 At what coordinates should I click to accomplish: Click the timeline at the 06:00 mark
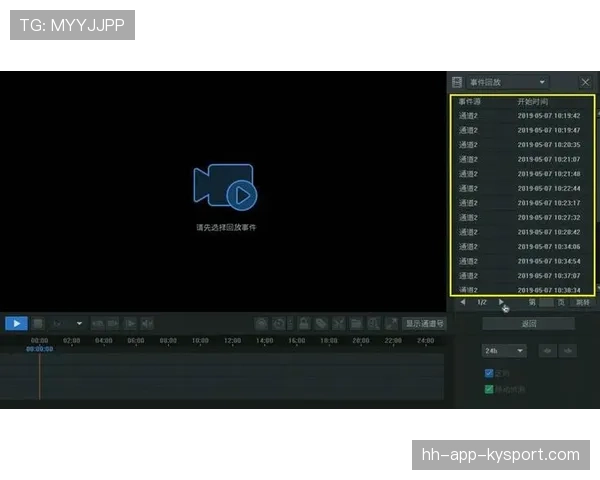(136, 341)
